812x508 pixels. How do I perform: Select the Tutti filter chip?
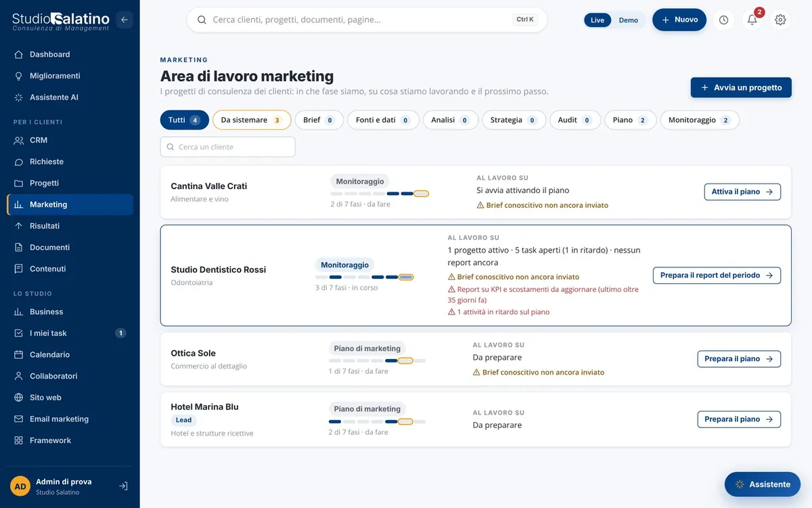click(185, 120)
